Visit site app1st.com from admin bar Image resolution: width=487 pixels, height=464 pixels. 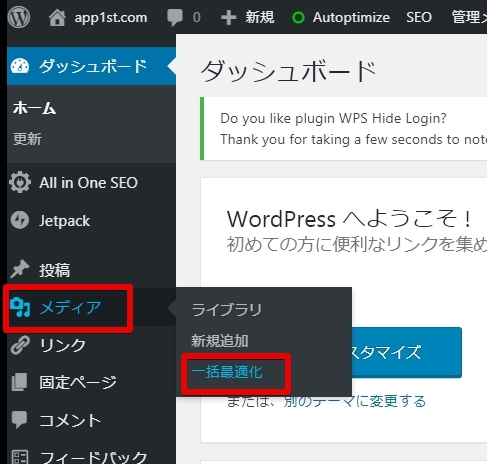point(111,17)
